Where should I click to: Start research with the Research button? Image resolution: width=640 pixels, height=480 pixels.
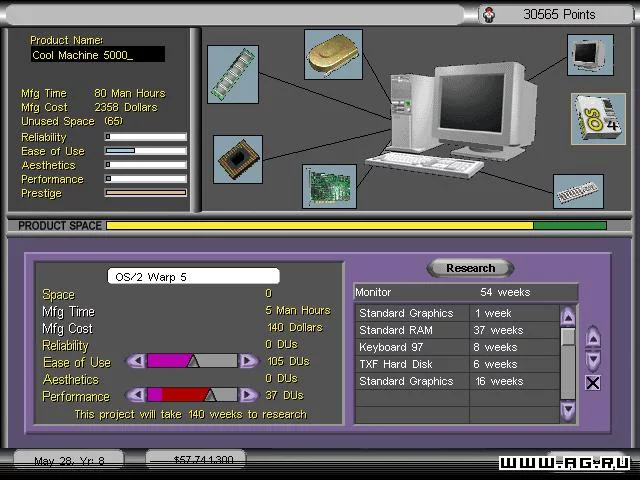pos(470,268)
